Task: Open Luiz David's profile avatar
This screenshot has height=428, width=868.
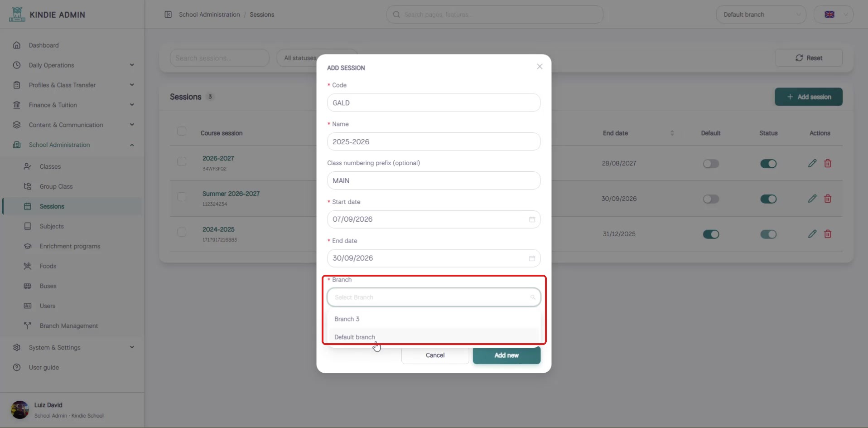Action: pyautogui.click(x=20, y=410)
